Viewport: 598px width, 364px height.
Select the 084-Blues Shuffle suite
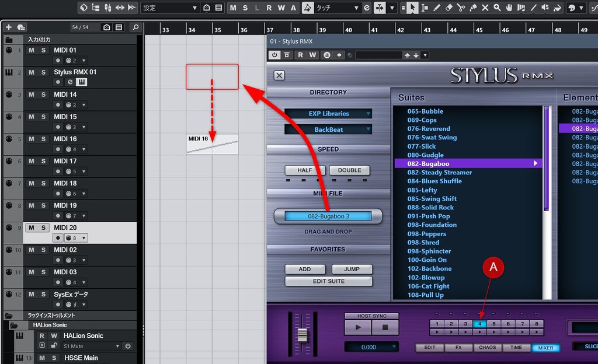tap(434, 181)
